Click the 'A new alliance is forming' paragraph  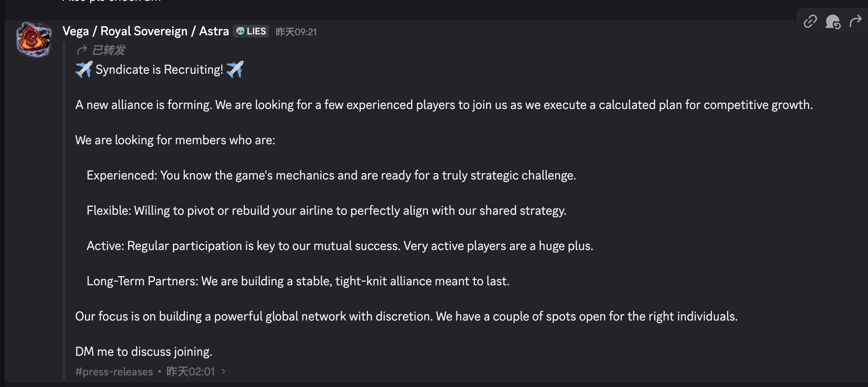point(444,105)
